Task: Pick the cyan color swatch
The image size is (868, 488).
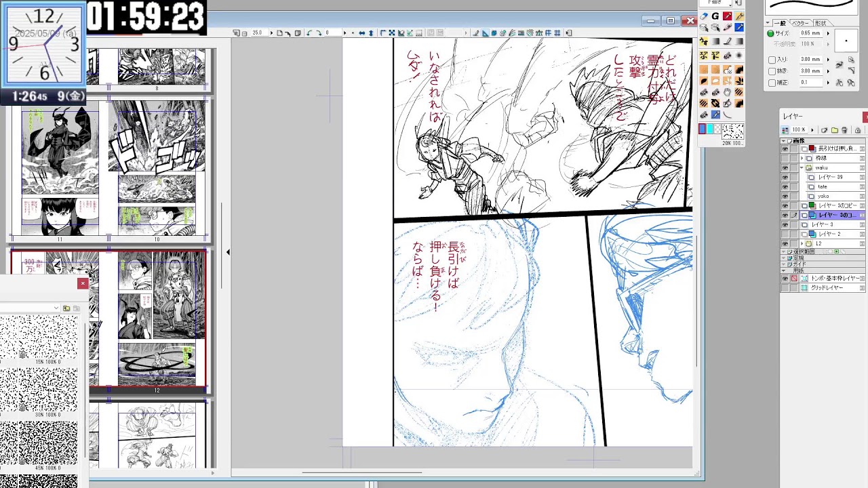Action: tap(710, 129)
